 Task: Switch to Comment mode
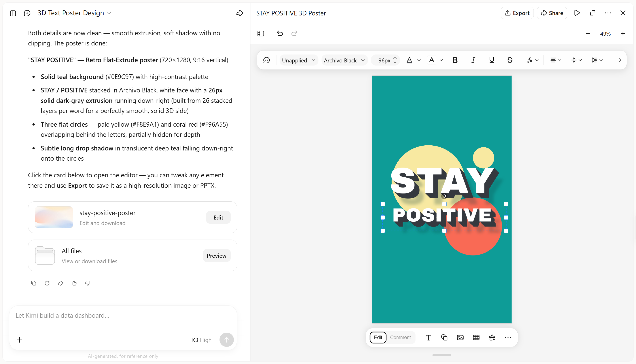[x=400, y=338]
